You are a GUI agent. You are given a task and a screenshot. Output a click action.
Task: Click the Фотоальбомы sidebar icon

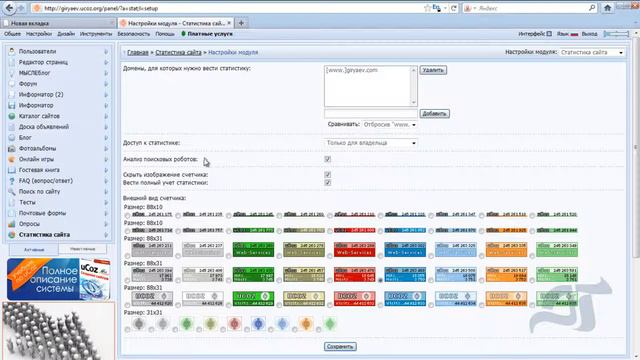12,149
